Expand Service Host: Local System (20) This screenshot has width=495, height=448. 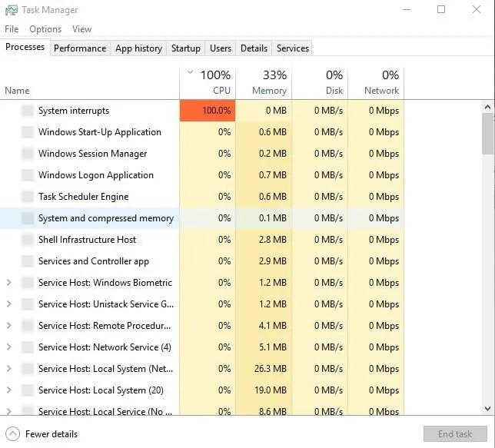[x=8, y=390]
